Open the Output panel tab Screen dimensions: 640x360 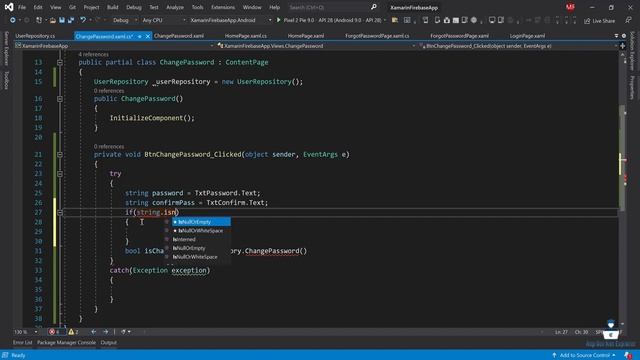point(109,343)
